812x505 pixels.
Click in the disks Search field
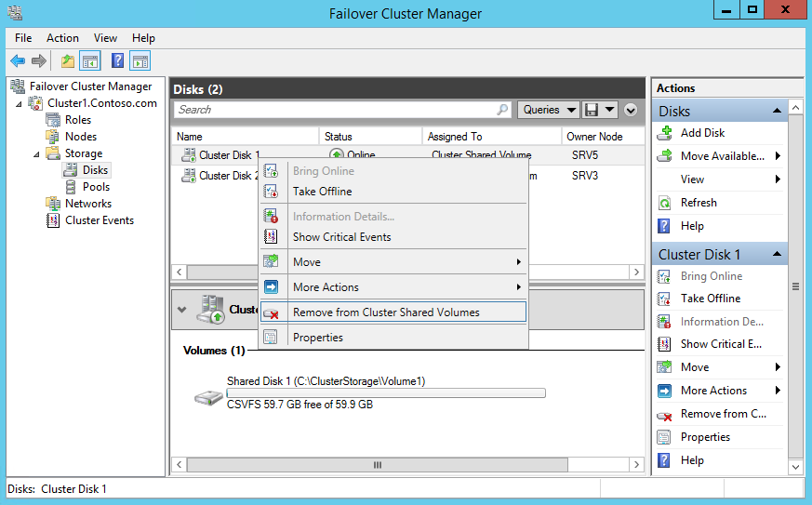click(x=335, y=110)
